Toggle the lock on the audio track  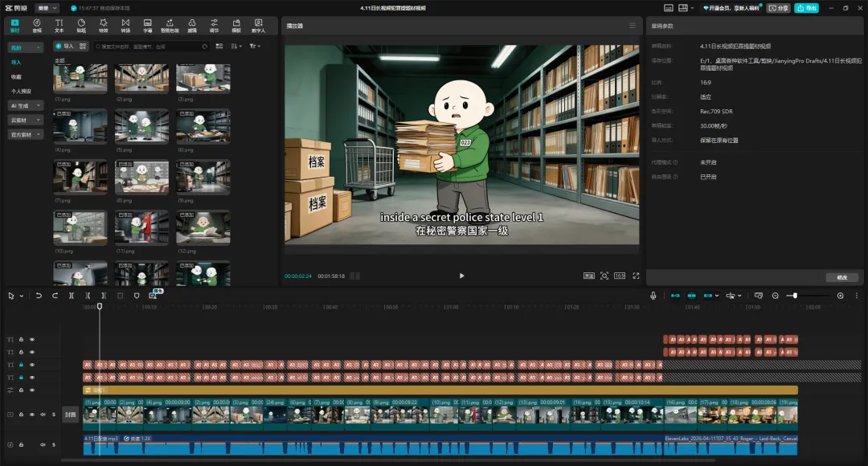click(22, 444)
